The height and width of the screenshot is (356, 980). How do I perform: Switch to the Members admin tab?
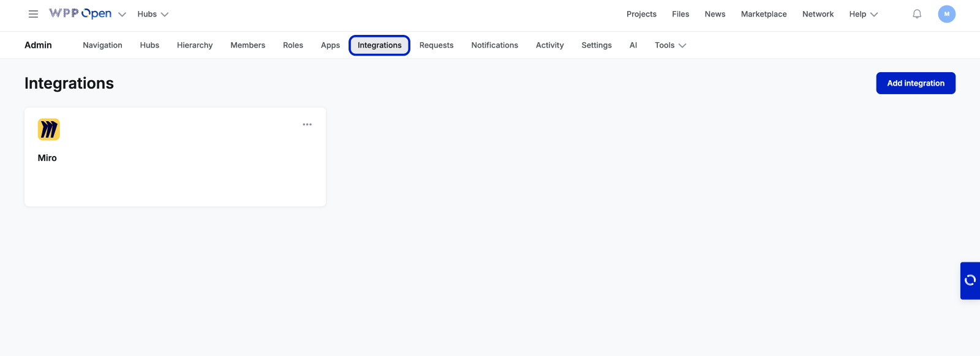click(x=247, y=45)
